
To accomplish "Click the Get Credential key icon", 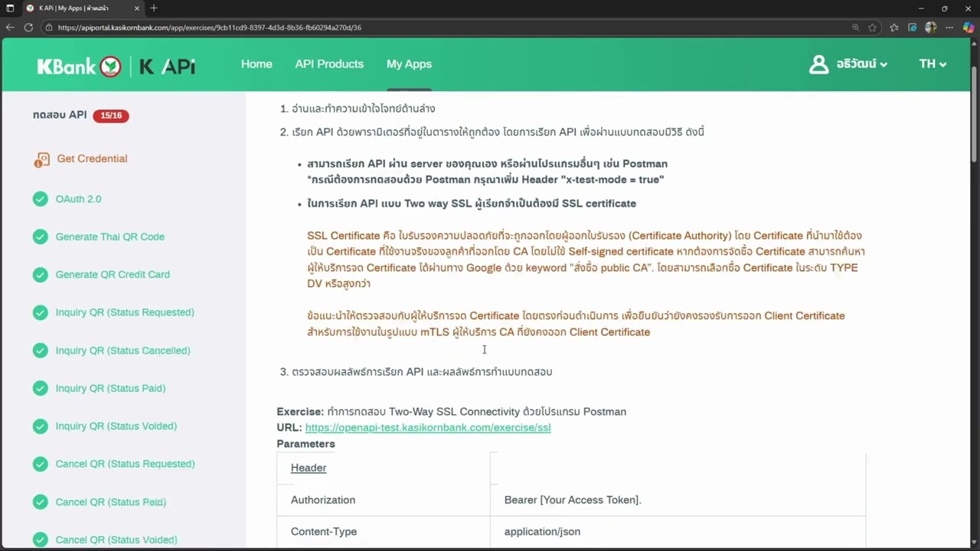I will [x=41, y=159].
